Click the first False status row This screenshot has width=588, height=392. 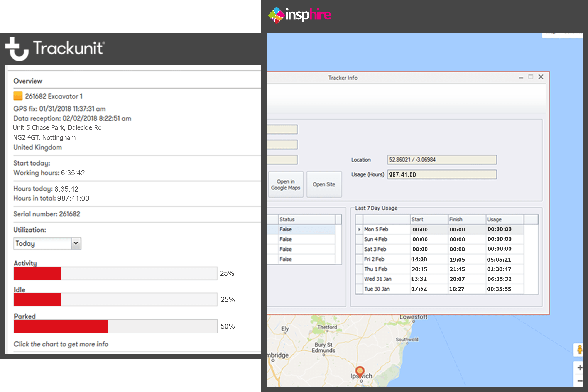(301, 229)
